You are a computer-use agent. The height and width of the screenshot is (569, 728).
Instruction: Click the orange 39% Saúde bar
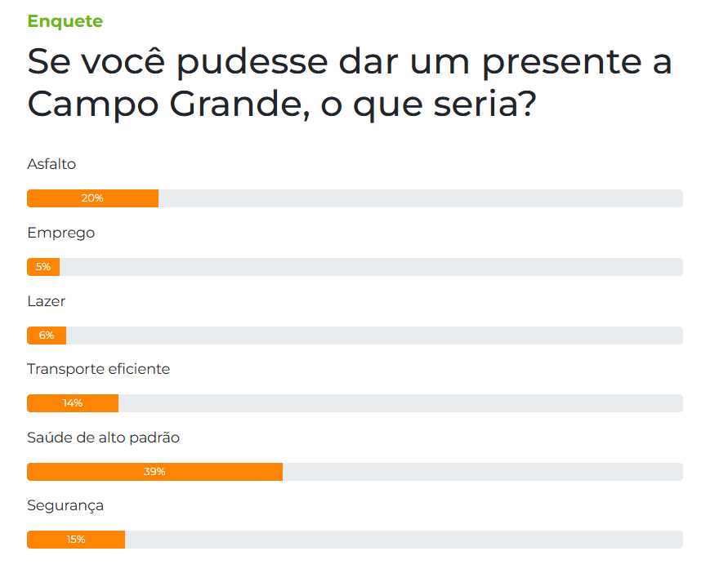coord(154,472)
